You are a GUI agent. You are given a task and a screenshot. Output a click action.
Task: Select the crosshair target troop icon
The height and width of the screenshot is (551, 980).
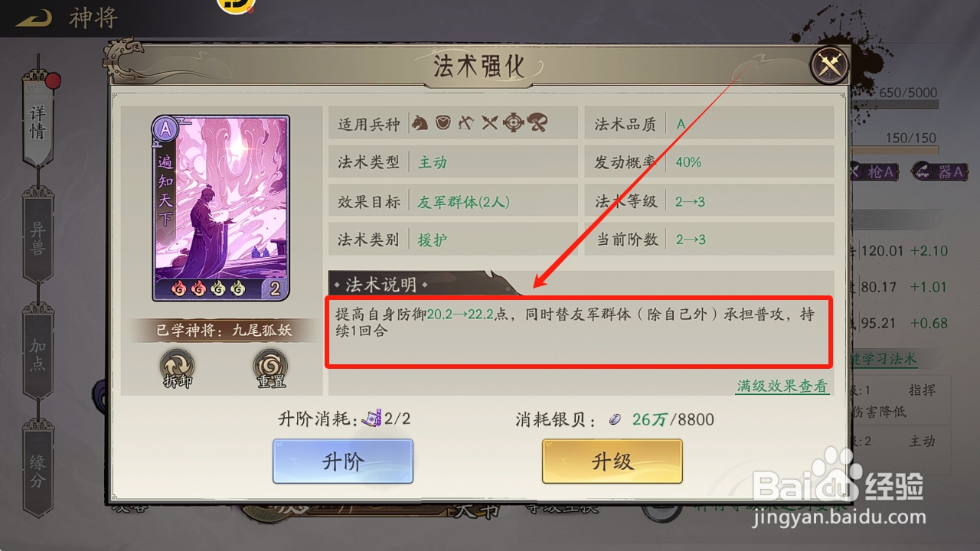coord(513,122)
